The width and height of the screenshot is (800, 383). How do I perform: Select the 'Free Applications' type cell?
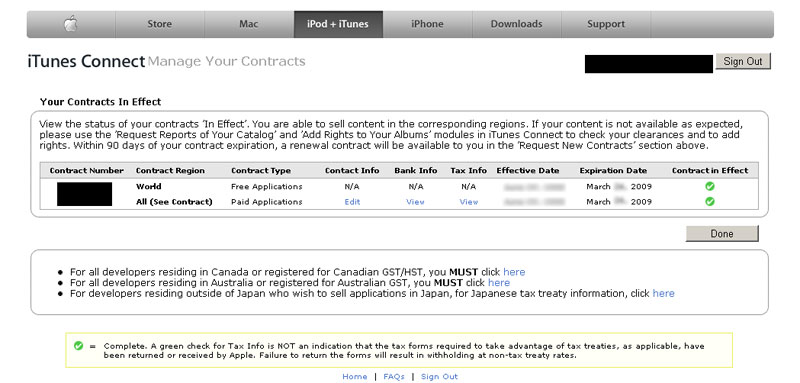[x=266, y=187]
